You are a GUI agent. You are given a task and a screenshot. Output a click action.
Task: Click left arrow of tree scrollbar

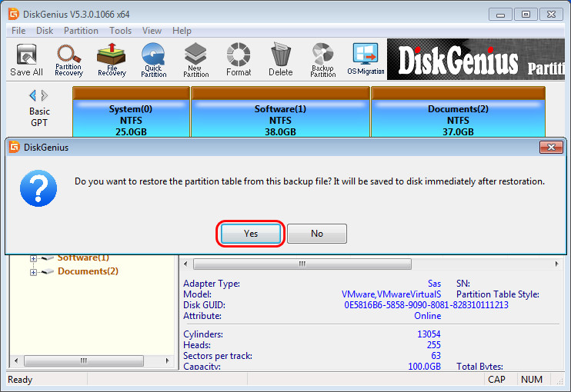coord(16,360)
